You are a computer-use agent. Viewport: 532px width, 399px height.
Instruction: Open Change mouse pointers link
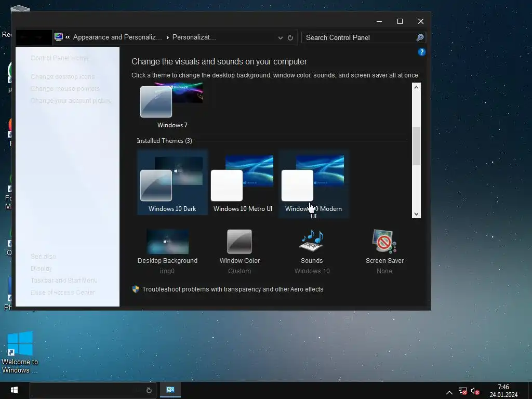click(x=65, y=88)
